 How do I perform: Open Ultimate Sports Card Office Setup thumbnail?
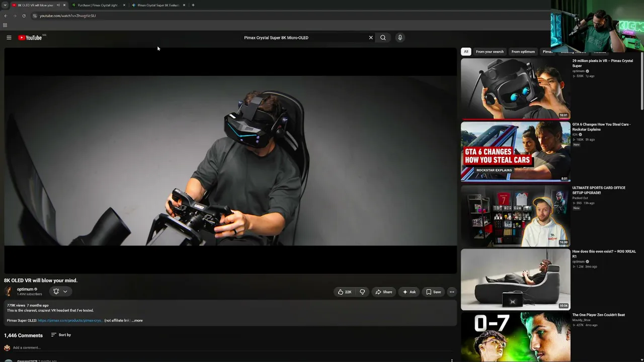(515, 216)
